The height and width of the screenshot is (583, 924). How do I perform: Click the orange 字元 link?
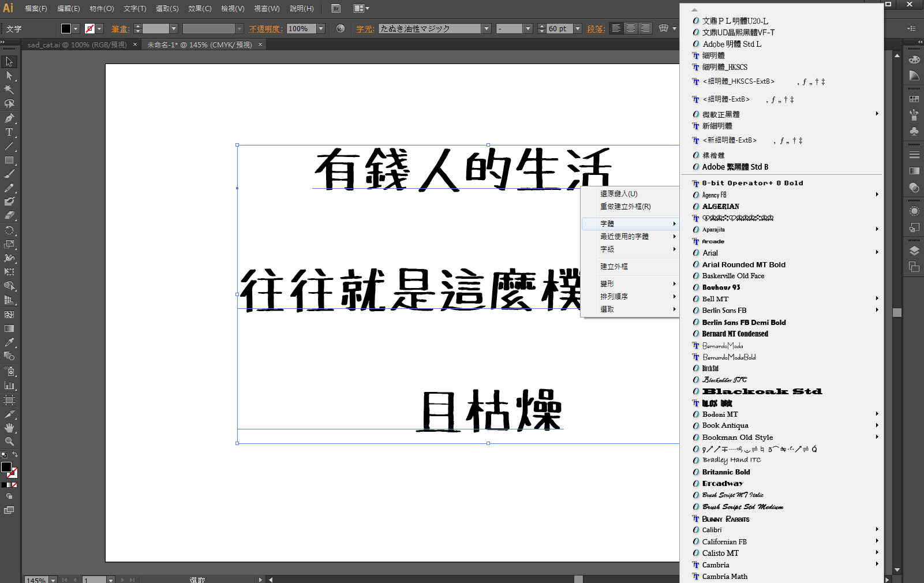365,29
